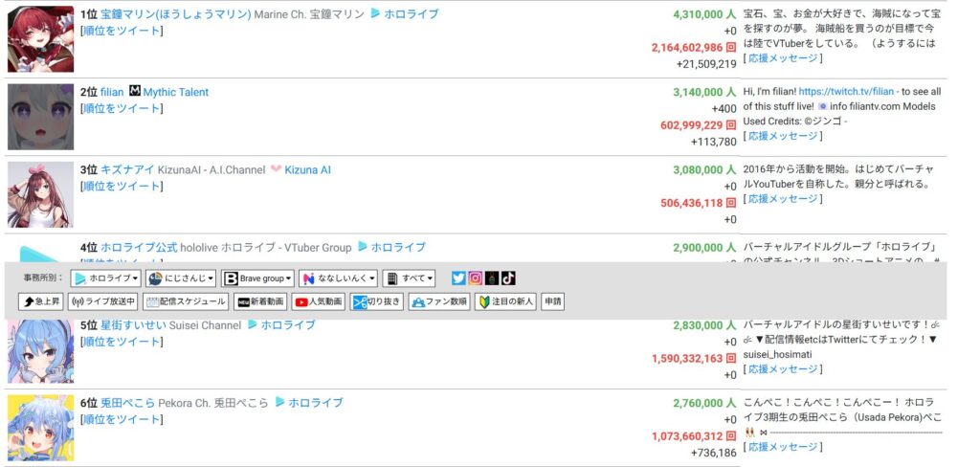This screenshot has height=467, width=980.
Task: Open 人気動画 popular videos
Action: point(317,301)
